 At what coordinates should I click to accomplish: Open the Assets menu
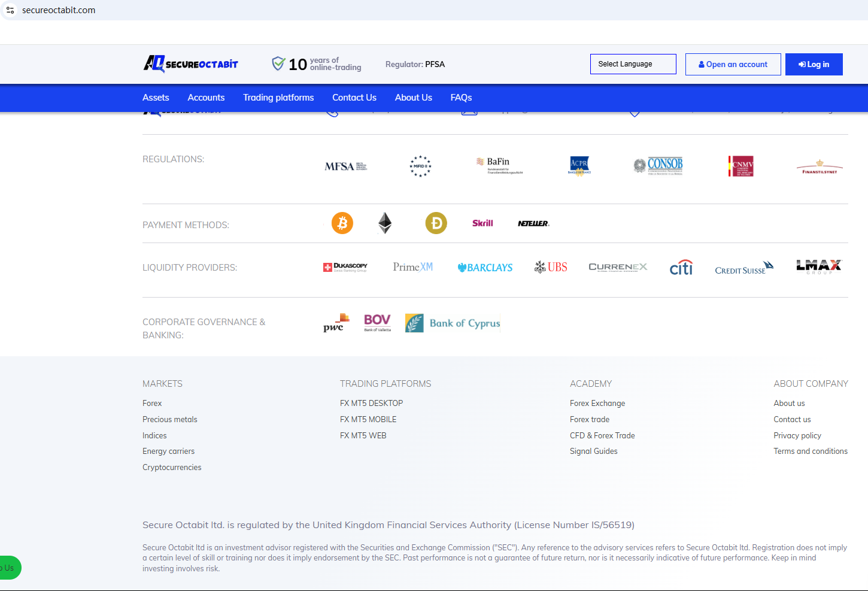click(x=156, y=98)
